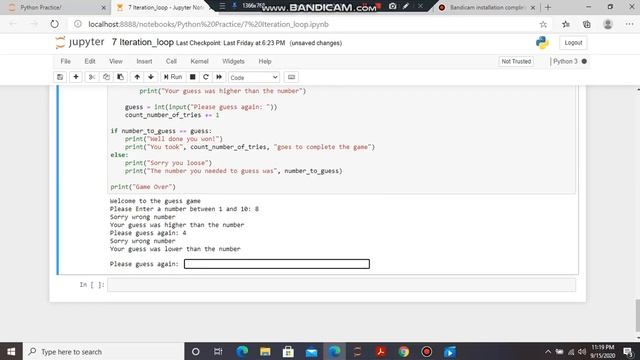Click taskbar search box Type here to search
The width and height of the screenshot is (640, 360).
point(104,351)
